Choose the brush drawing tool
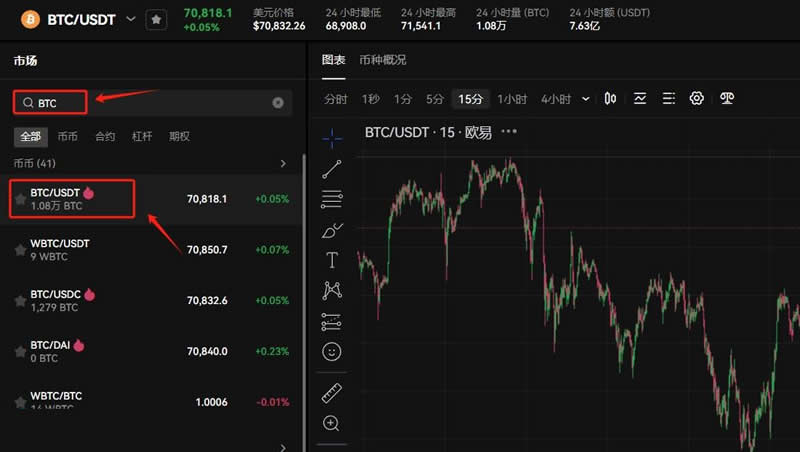 [x=332, y=229]
